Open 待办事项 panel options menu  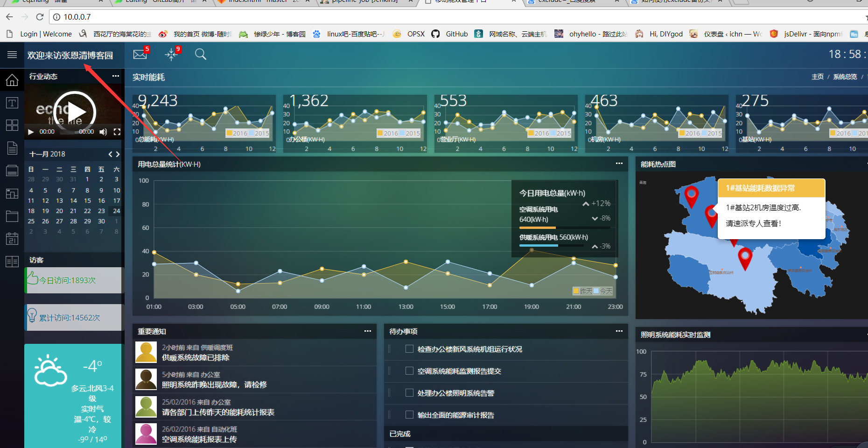[x=619, y=331]
